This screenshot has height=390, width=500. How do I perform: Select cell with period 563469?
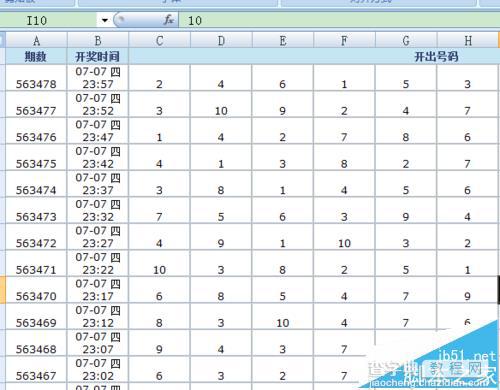click(x=36, y=316)
